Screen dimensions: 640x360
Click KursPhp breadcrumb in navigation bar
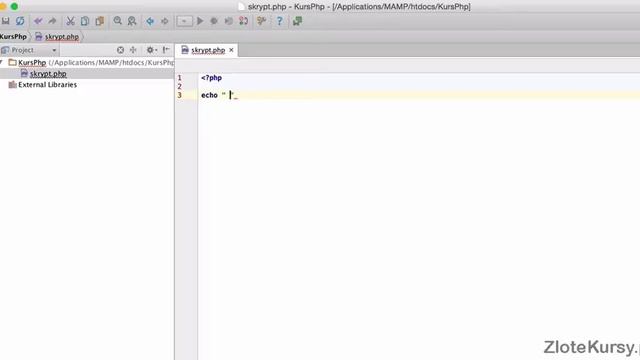coord(13,37)
